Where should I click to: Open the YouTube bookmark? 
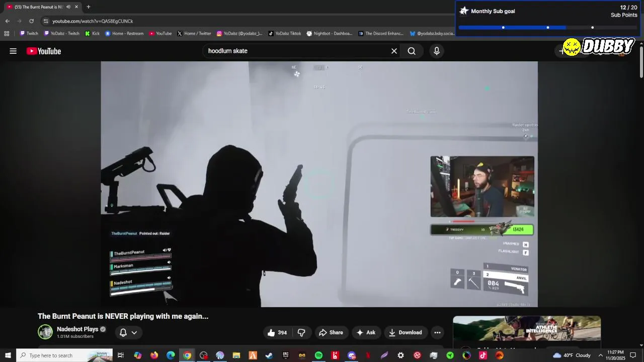[x=160, y=34]
